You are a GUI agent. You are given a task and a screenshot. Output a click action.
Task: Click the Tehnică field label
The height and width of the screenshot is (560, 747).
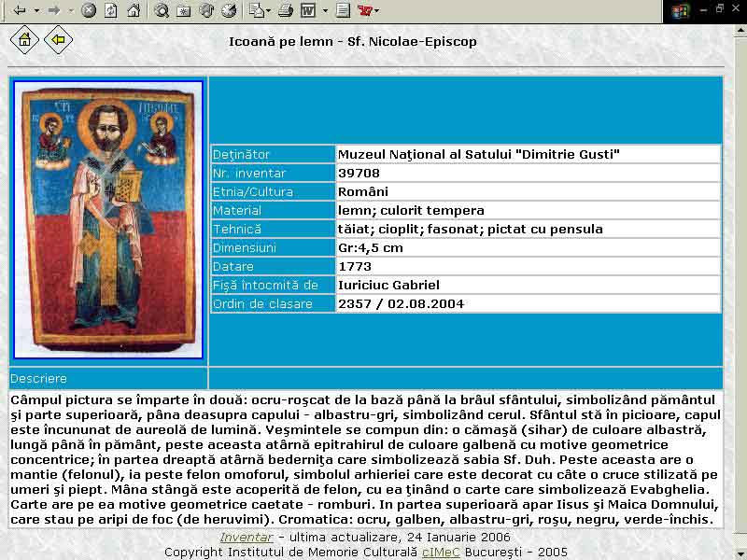tap(237, 230)
